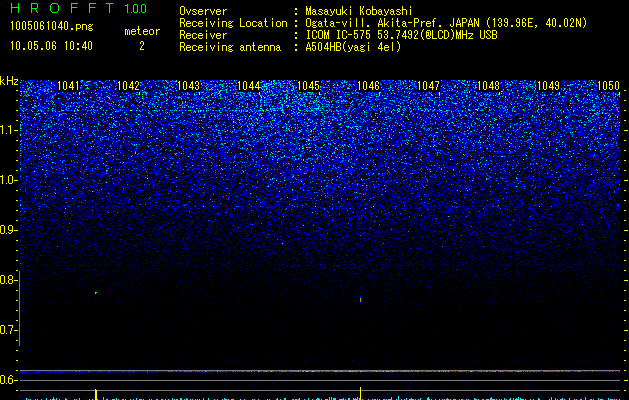Click the 'meteor' count label
Screen dimensions: 629x400
(142, 31)
